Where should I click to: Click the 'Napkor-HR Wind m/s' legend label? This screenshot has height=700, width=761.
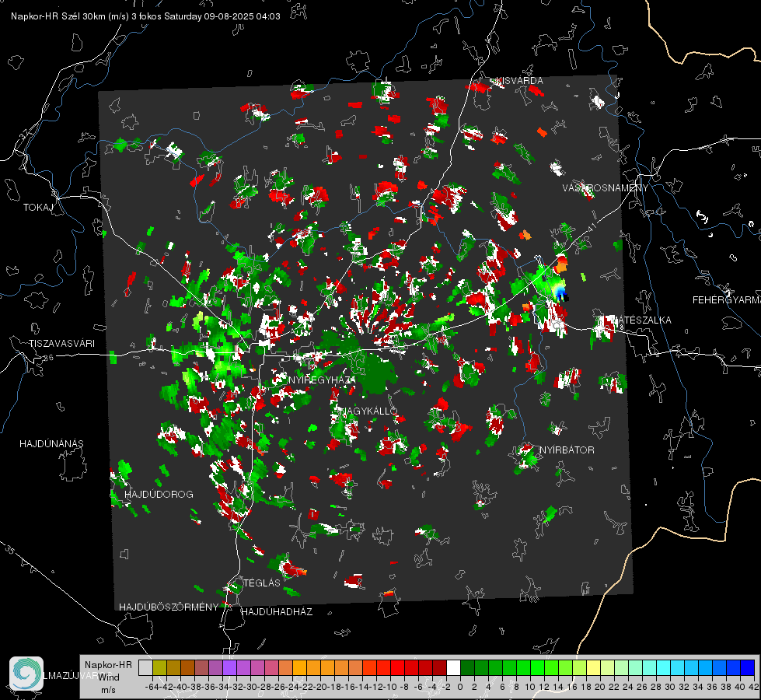(108, 677)
